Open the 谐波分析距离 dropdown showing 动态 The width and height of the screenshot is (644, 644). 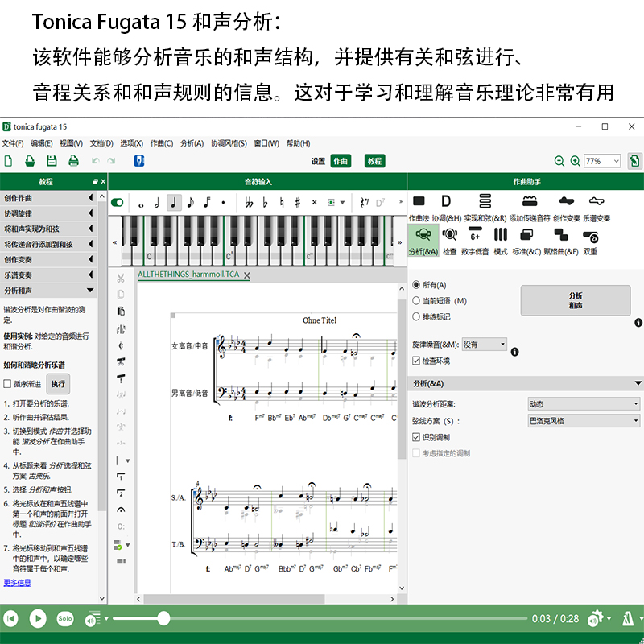584,404
